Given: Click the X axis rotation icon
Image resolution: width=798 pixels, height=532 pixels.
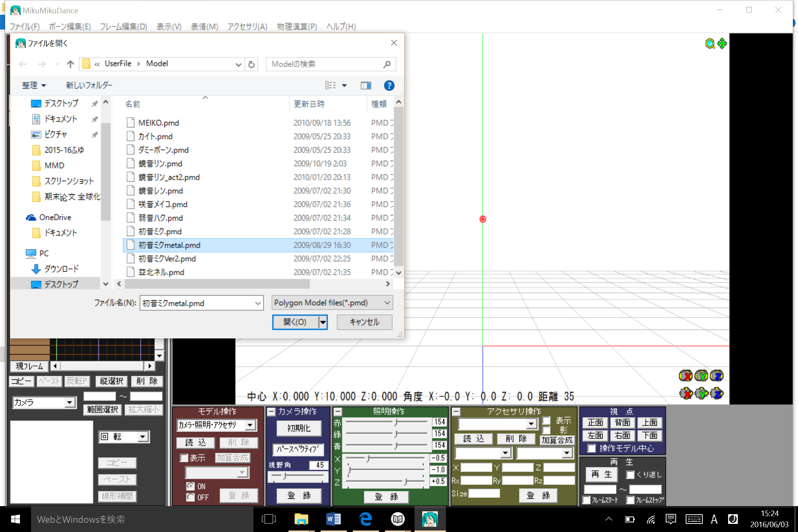Looking at the screenshot, I should click(x=686, y=376).
